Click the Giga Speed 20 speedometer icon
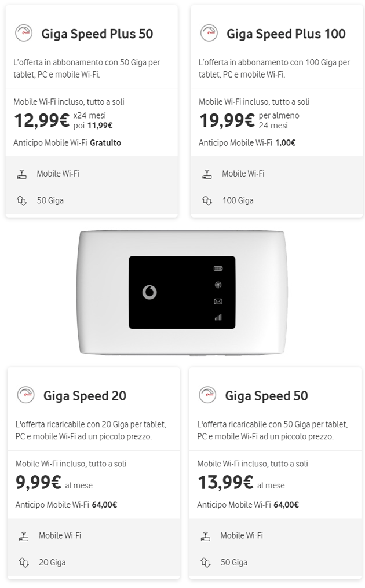 25,395
